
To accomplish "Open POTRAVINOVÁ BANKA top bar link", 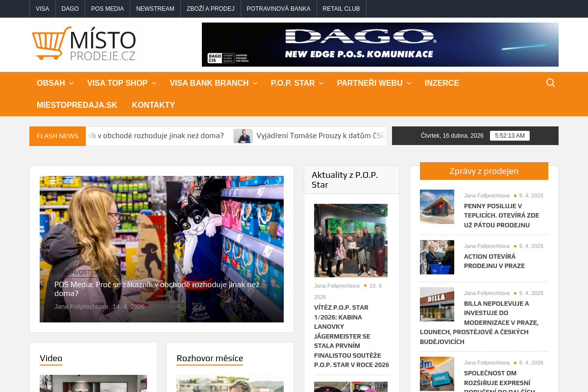I will [x=278, y=9].
